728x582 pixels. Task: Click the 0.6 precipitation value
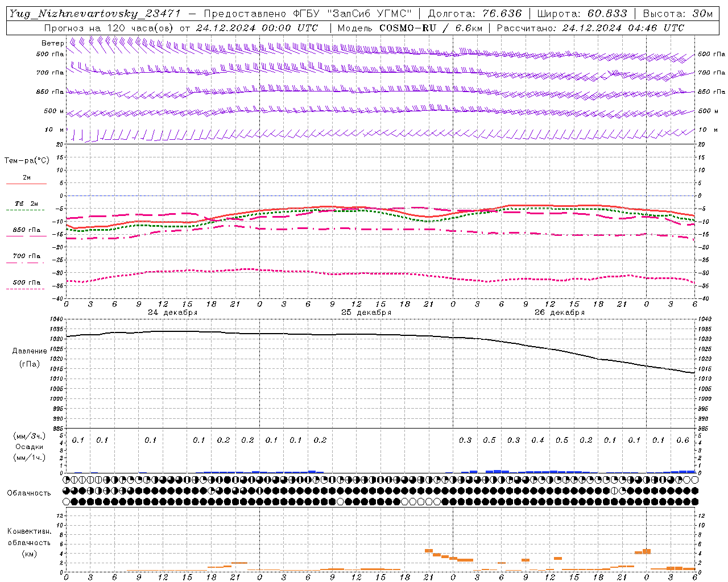tap(682, 440)
